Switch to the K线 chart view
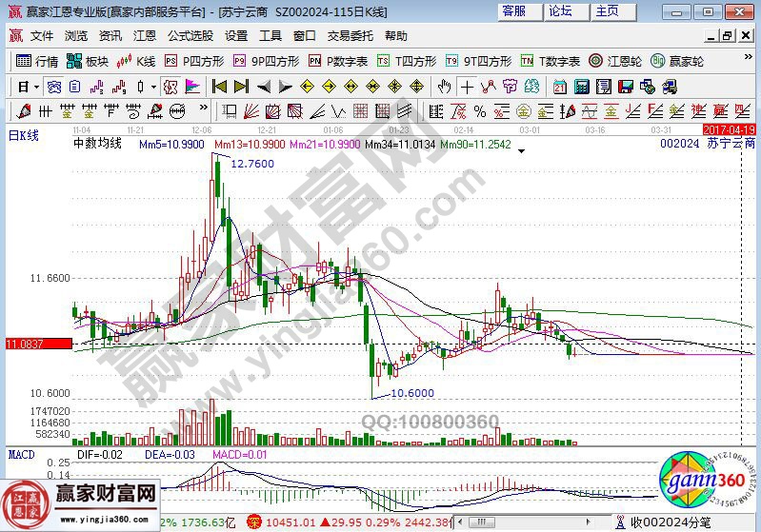This screenshot has height=532, width=761. 136,61
